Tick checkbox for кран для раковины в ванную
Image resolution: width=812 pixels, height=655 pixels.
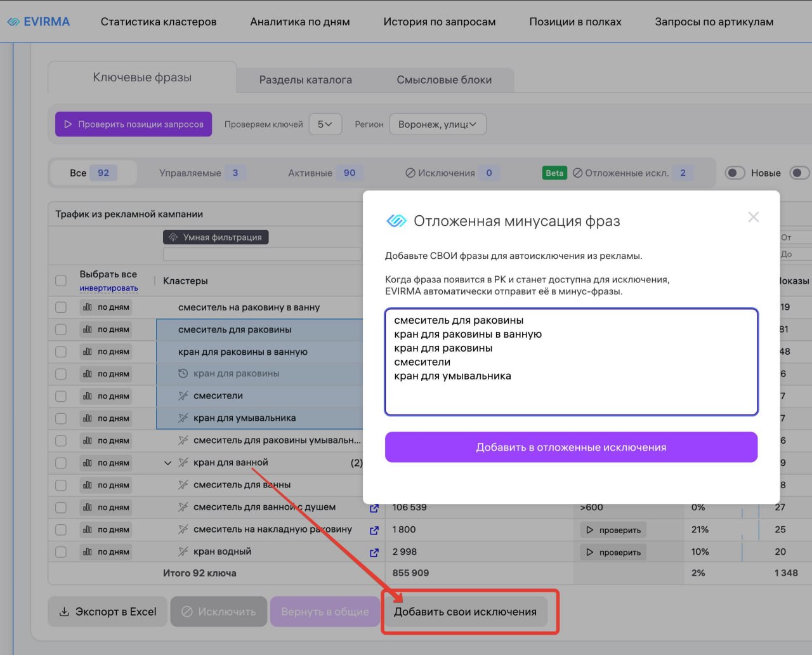(x=61, y=352)
